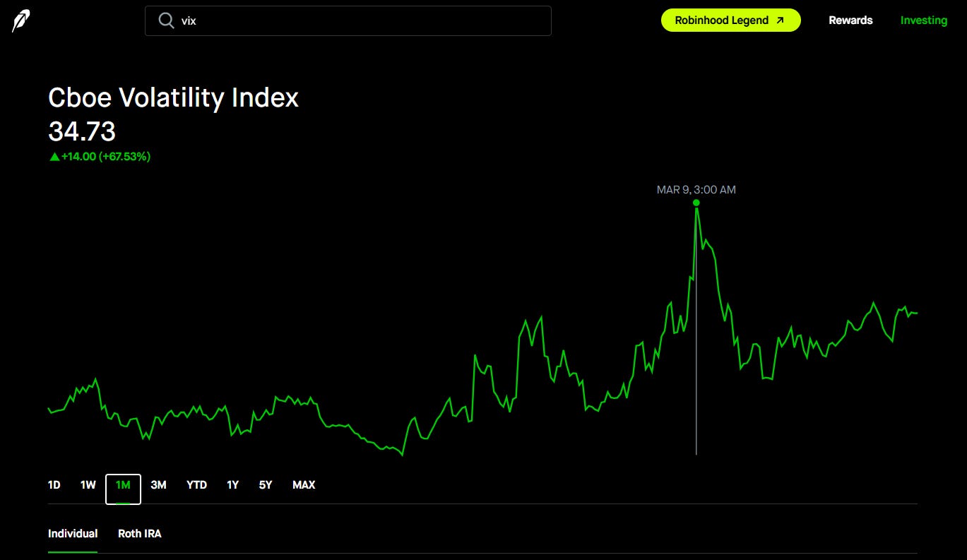This screenshot has height=560, width=967.
Task: Click the +14.00 (+67.53%) change text
Action: pos(106,157)
